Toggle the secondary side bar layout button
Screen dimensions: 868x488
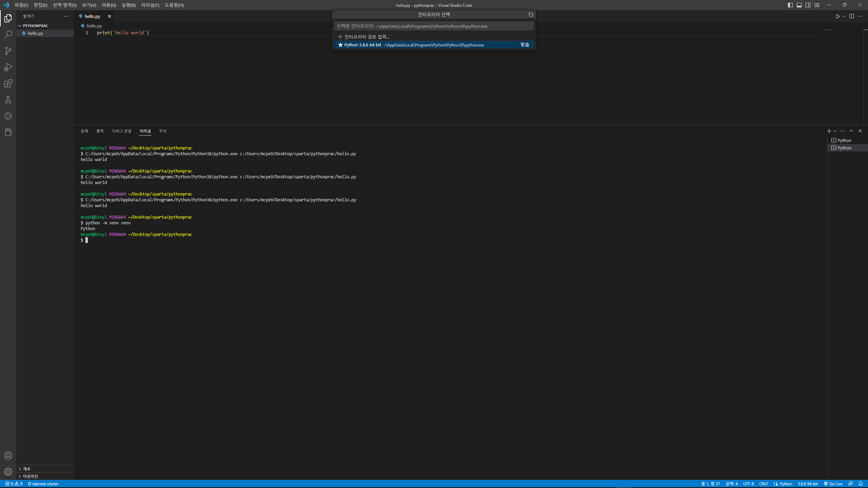pos(808,5)
